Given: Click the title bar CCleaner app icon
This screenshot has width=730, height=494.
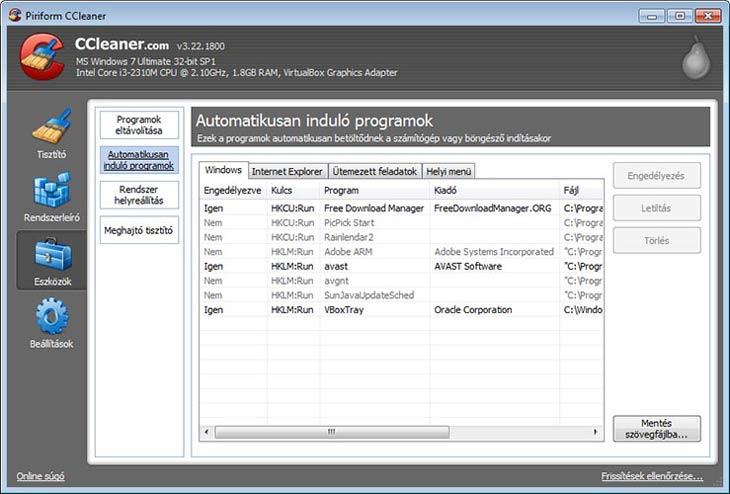Looking at the screenshot, I should (x=12, y=14).
